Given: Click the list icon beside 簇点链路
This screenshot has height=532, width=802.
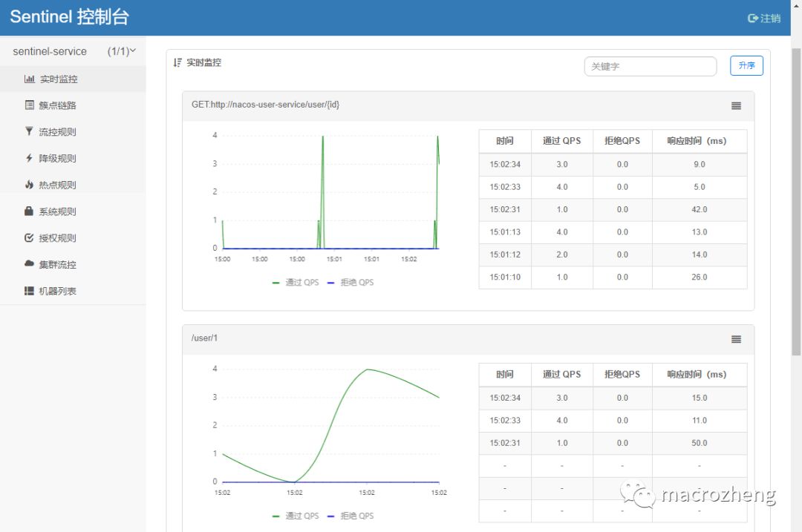Looking at the screenshot, I should point(29,105).
